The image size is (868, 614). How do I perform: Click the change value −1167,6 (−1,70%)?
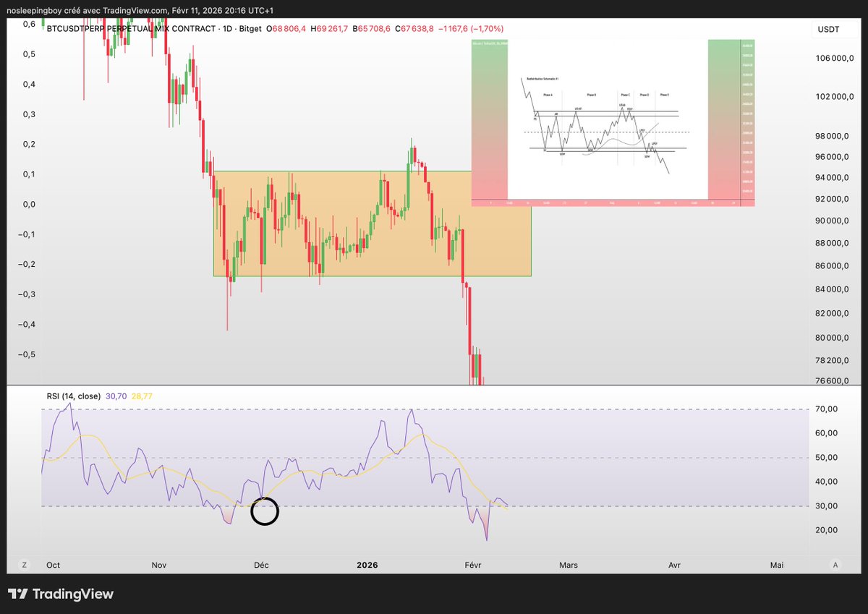pos(472,28)
